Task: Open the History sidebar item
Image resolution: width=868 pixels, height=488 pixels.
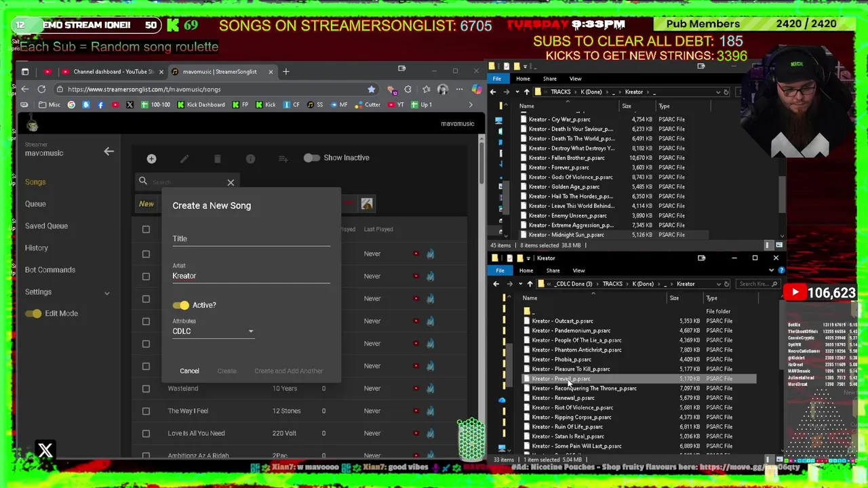Action: (x=37, y=248)
